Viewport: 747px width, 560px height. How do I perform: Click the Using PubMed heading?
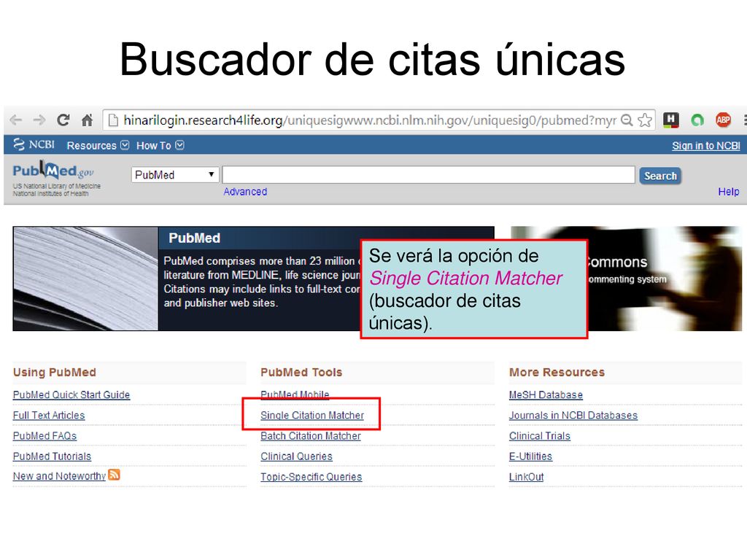pyautogui.click(x=54, y=373)
